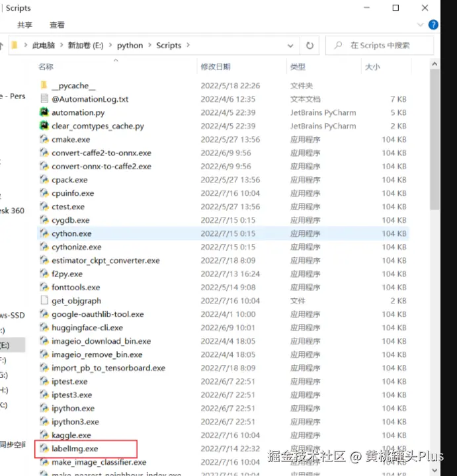Expand the chevron after 新加卷 (E:) breadcrumb
The height and width of the screenshot is (476, 457).
tap(110, 45)
